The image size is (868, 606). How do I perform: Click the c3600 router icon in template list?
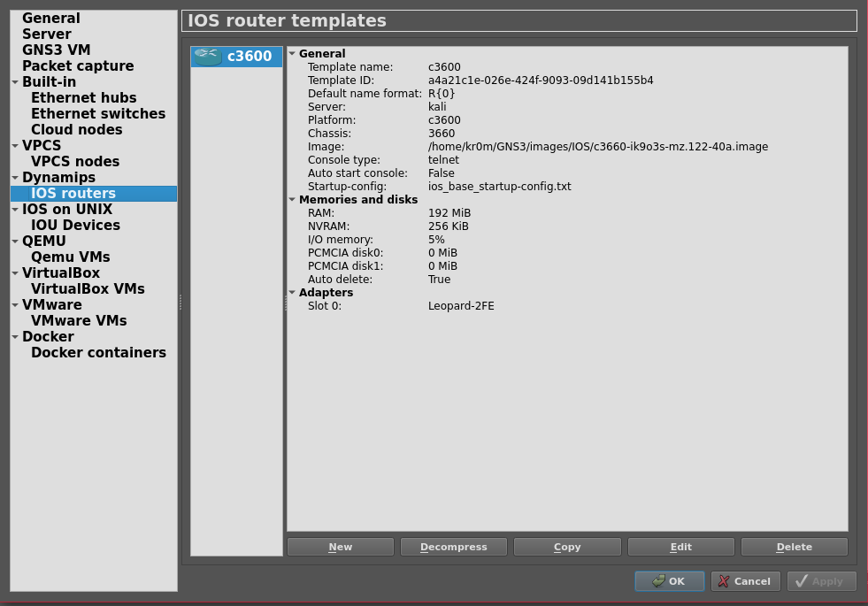coord(207,57)
